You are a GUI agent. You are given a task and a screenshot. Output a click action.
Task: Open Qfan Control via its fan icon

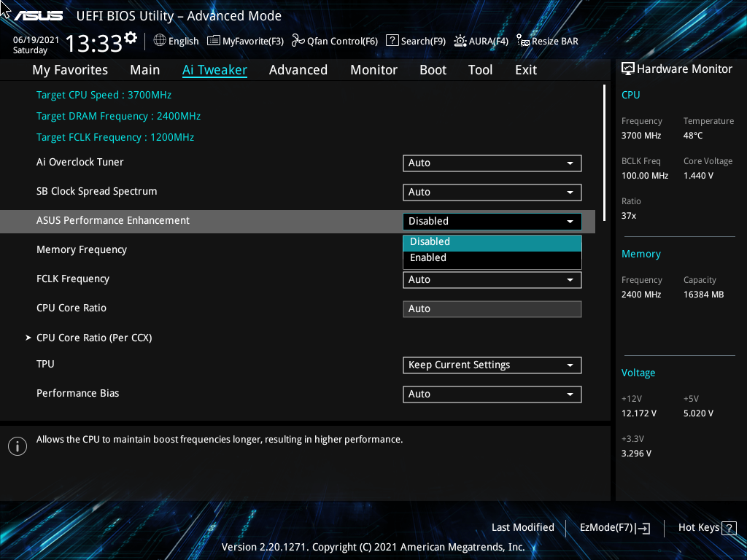[297, 41]
